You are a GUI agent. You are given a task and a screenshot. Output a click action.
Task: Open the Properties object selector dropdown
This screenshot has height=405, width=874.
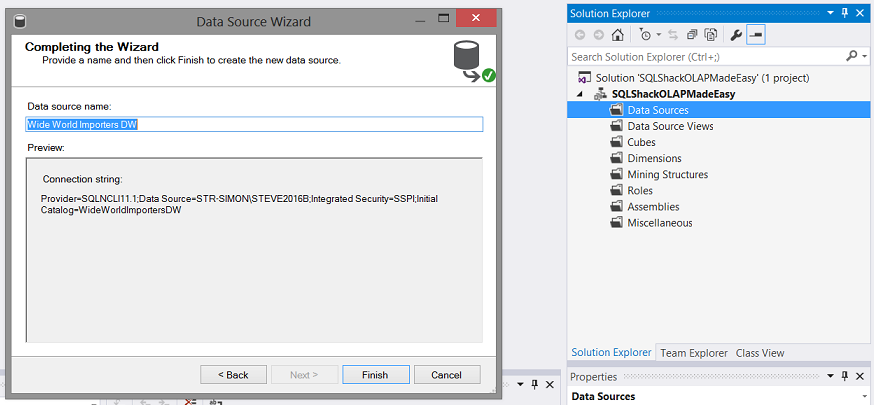(x=862, y=397)
